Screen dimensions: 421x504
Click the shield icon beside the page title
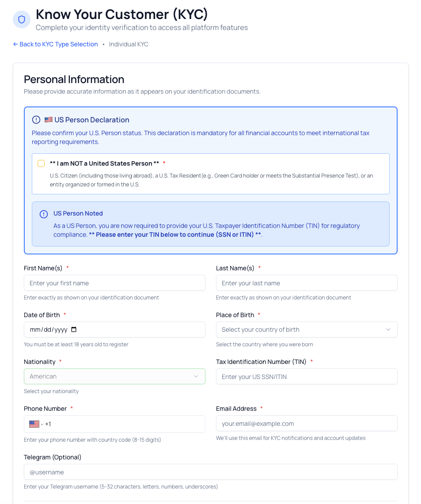tap(21, 19)
